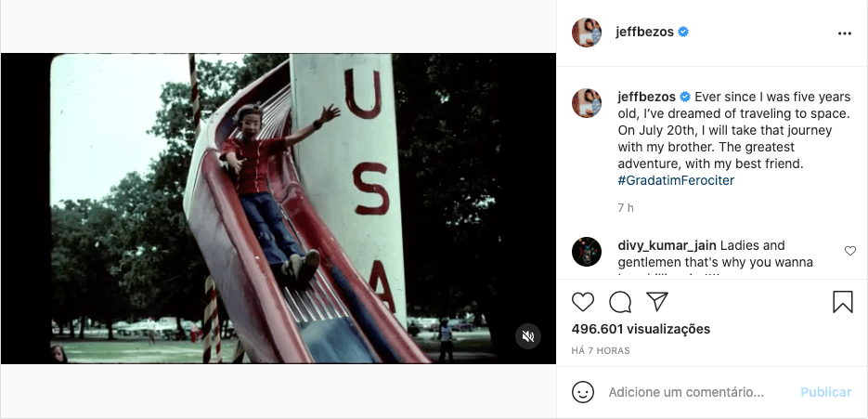Open comment speech bubble icon
Screen dimensions: 868x419
(620, 302)
